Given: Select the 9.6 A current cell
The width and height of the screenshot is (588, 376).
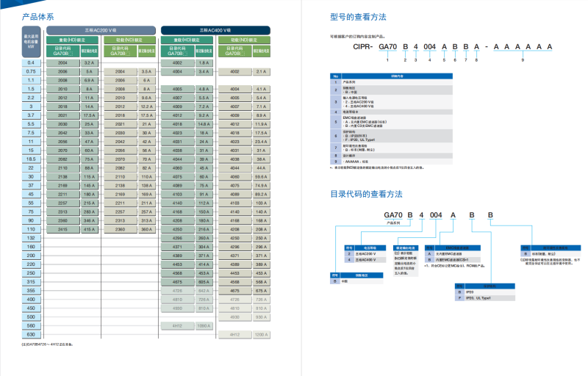Looking at the screenshot, I should 146,98.
